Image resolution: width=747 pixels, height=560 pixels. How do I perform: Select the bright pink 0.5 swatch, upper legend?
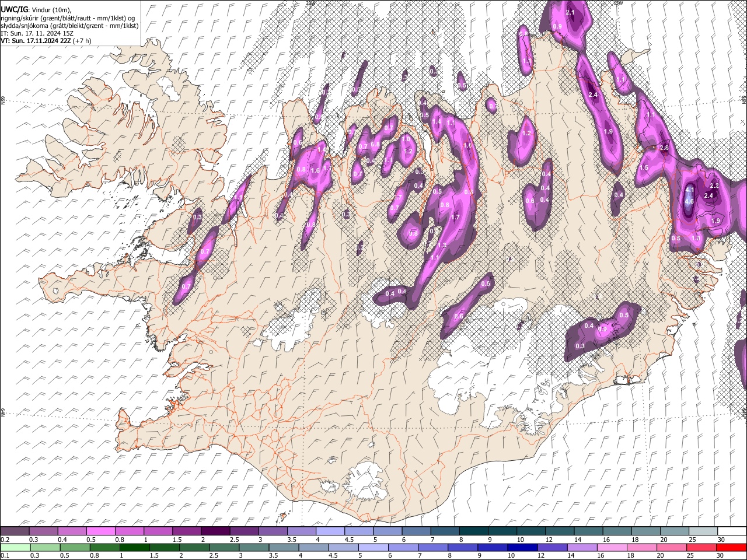pyautogui.click(x=100, y=531)
